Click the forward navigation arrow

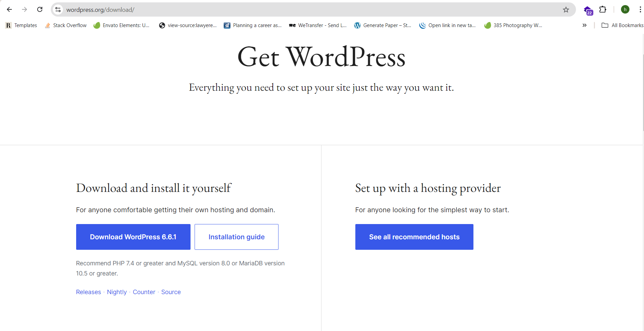(24, 9)
